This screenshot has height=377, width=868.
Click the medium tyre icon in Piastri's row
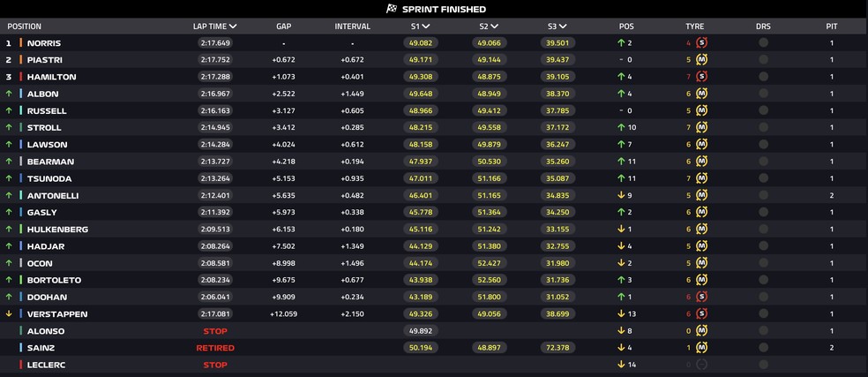pyautogui.click(x=702, y=59)
